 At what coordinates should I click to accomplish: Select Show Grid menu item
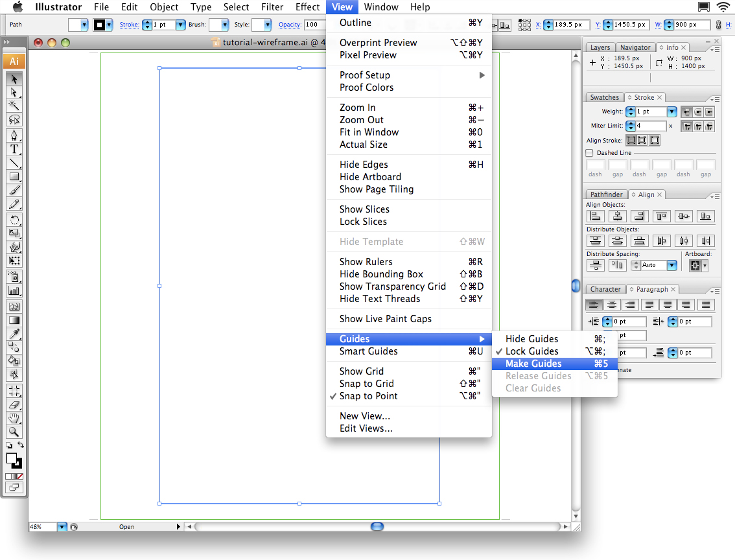pyautogui.click(x=409, y=371)
